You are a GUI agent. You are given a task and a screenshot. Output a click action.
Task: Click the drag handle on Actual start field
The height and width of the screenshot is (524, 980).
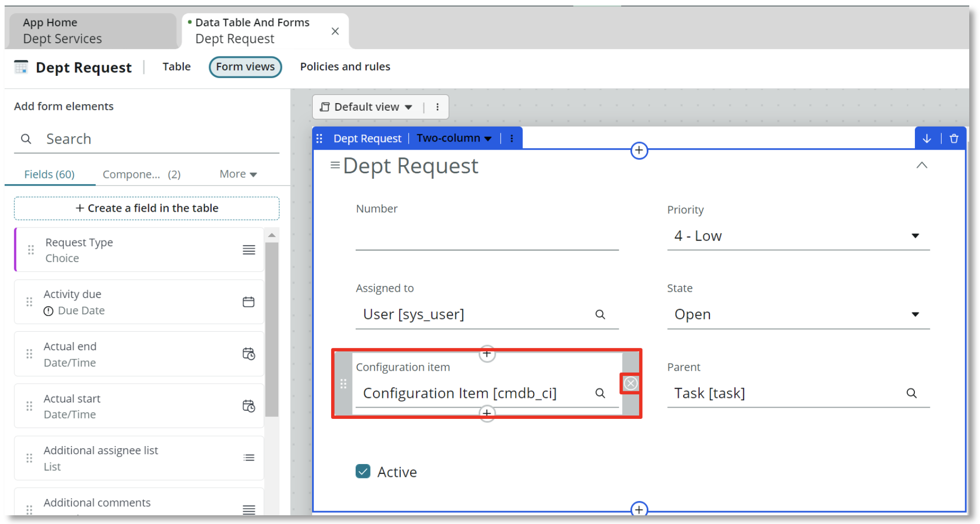coord(29,406)
